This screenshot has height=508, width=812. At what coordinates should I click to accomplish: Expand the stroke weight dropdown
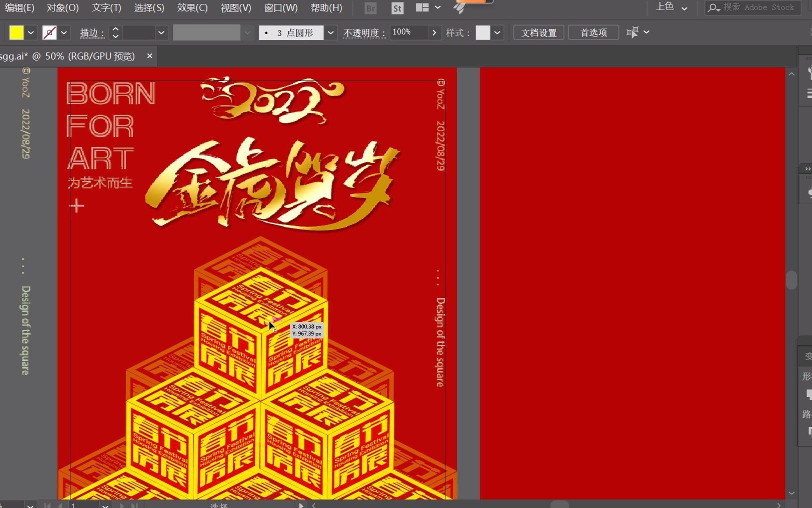161,33
